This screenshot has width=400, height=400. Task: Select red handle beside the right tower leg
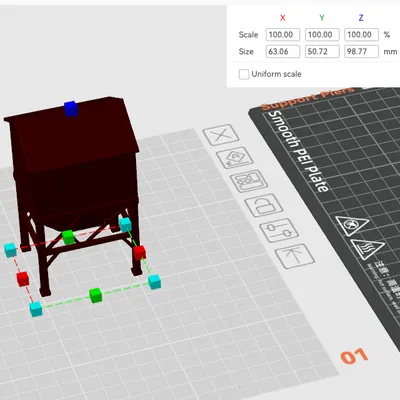139,253
